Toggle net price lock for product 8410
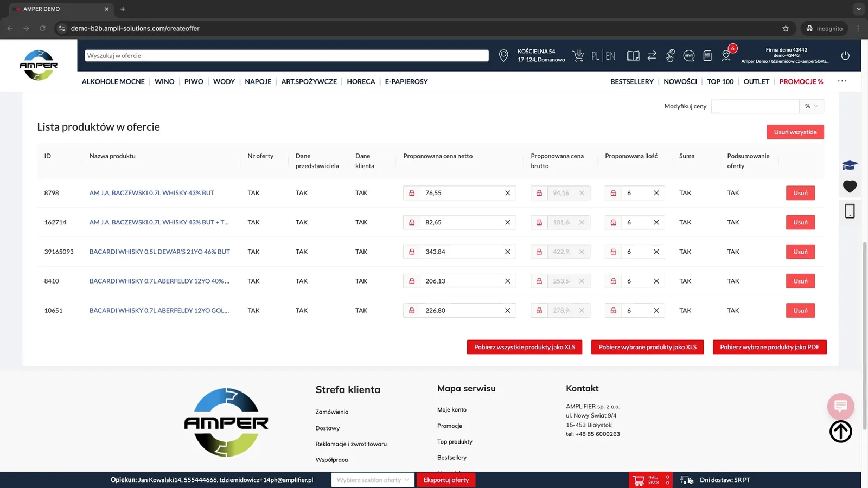 click(412, 281)
